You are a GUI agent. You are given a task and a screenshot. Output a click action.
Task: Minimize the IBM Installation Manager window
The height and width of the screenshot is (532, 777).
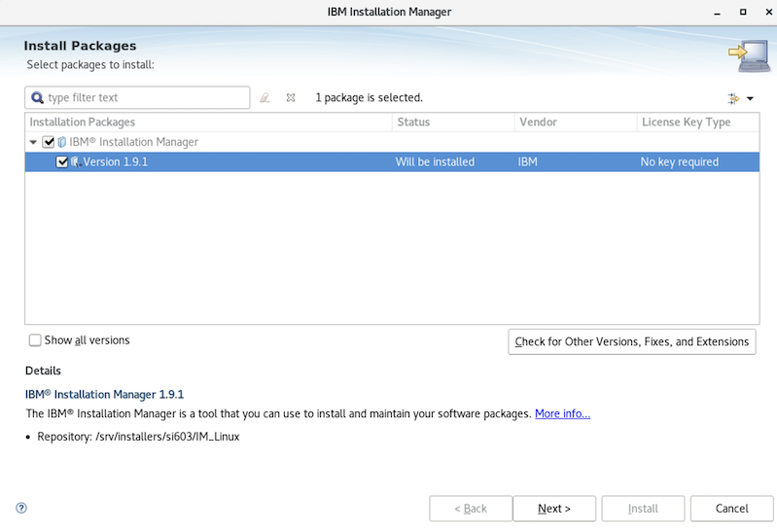pos(717,12)
